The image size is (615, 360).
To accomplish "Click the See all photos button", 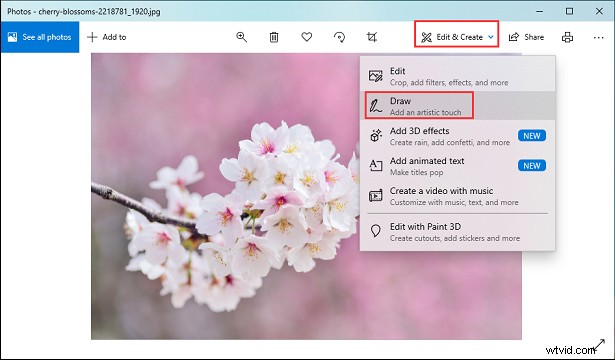I will pyautogui.click(x=40, y=37).
